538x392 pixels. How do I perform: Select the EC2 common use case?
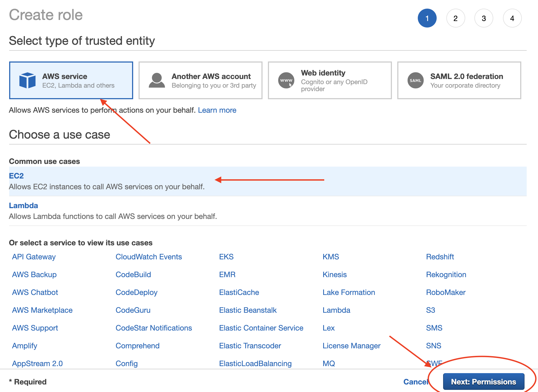[16, 176]
